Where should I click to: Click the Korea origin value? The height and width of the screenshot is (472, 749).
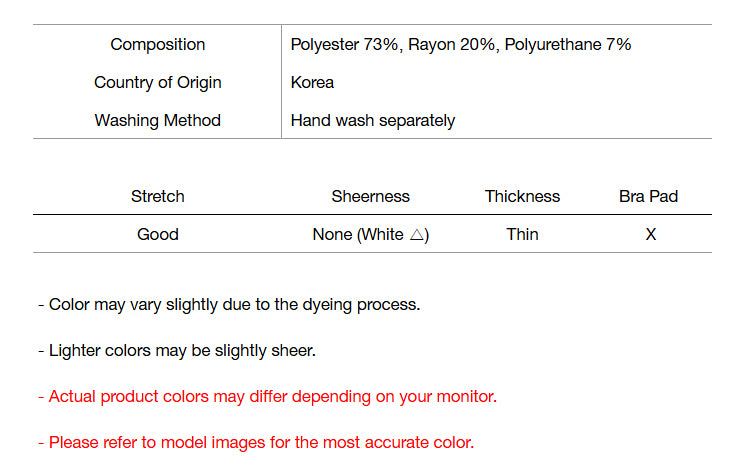click(x=312, y=82)
